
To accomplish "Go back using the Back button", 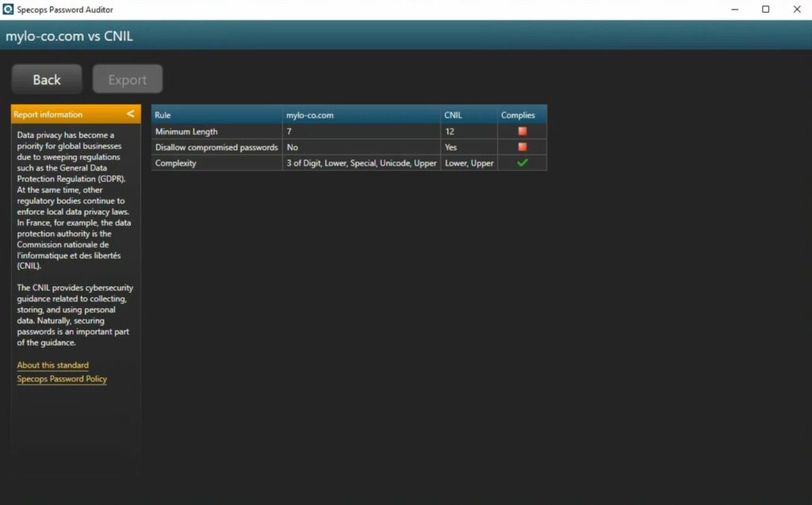I will tap(47, 79).
